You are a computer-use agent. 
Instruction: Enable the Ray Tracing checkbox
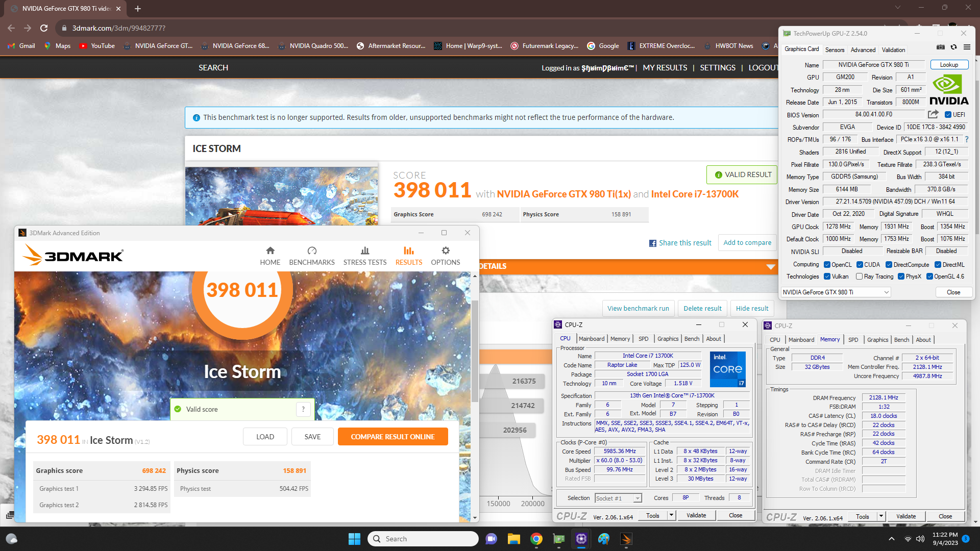859,277
